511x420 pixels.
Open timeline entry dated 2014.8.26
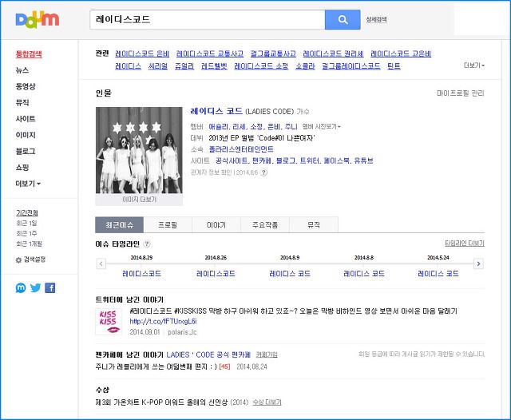pyautogui.click(x=216, y=274)
